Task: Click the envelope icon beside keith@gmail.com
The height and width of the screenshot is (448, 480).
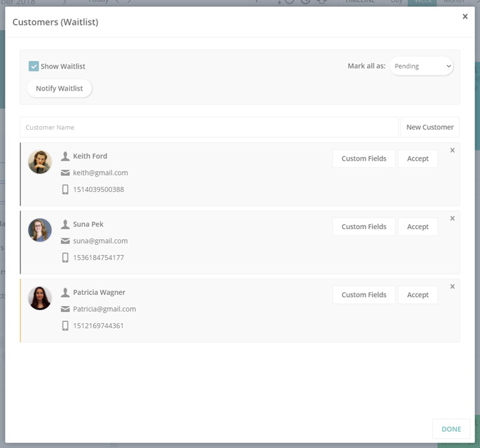Action: pyautogui.click(x=65, y=173)
